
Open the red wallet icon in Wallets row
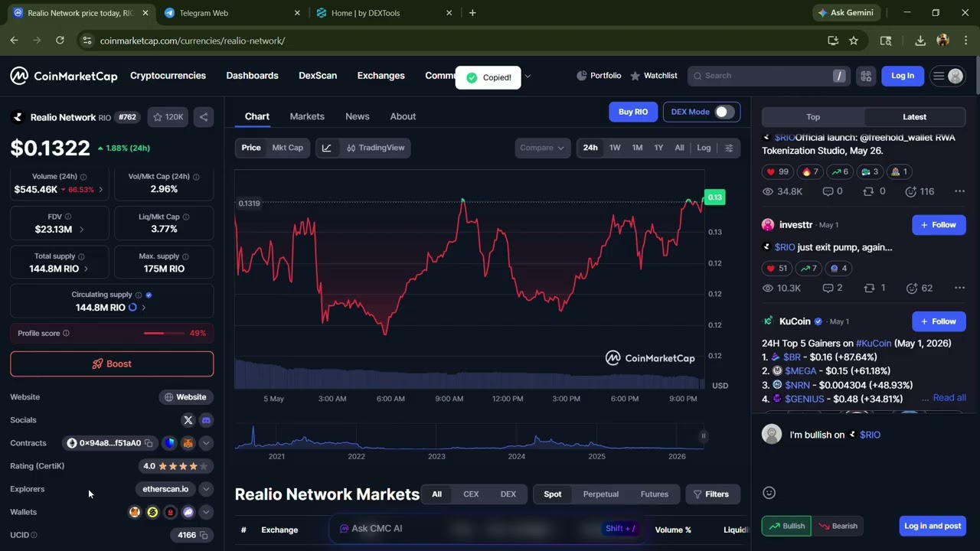pos(170,512)
